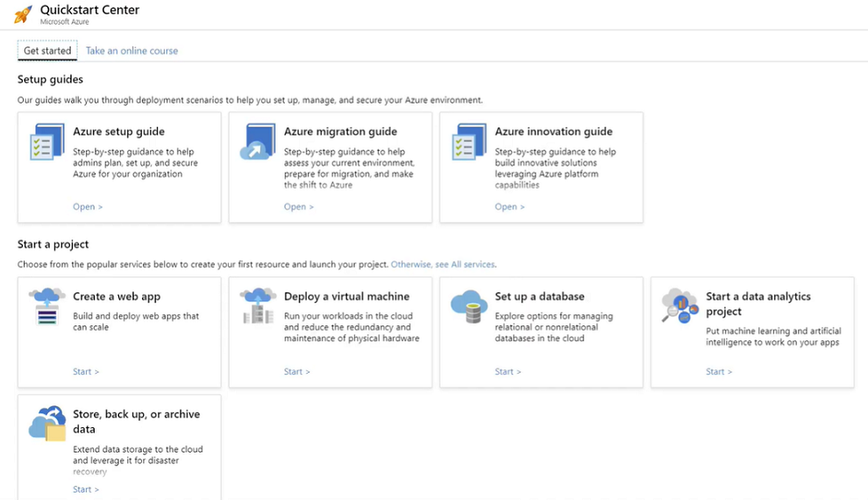
Task: Open the Azure setup guide
Action: [x=88, y=206]
